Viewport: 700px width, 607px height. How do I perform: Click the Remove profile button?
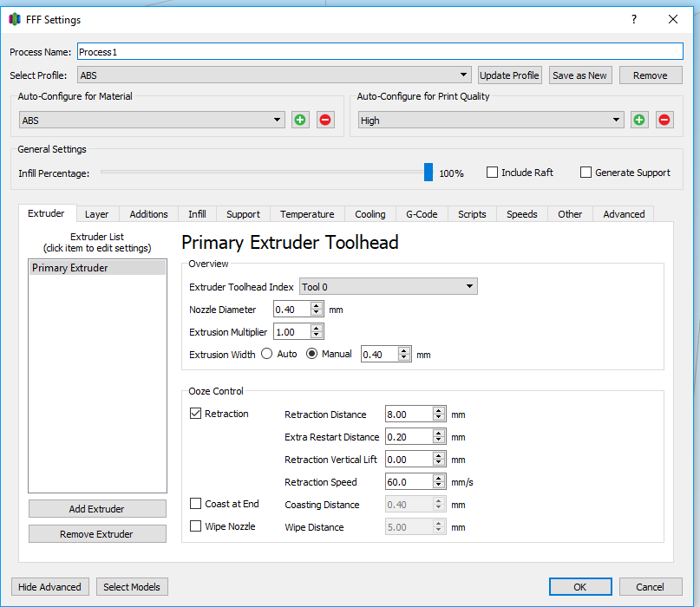[651, 75]
